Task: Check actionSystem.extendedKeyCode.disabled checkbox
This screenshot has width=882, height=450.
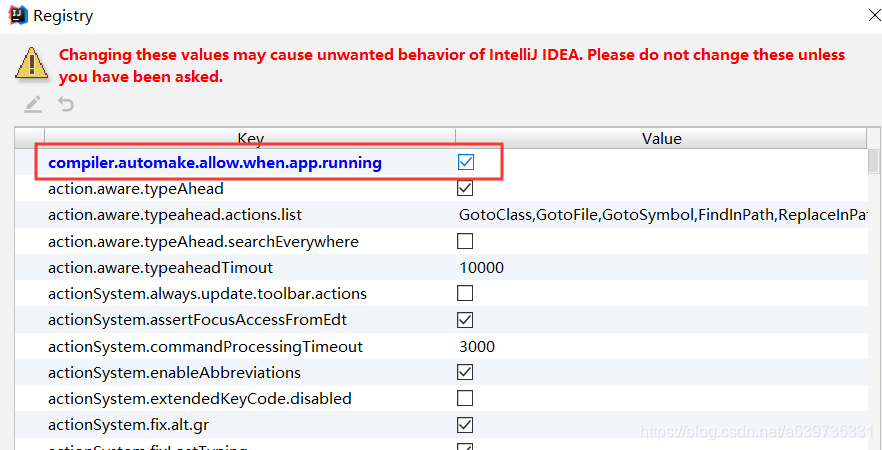Action: [465, 399]
